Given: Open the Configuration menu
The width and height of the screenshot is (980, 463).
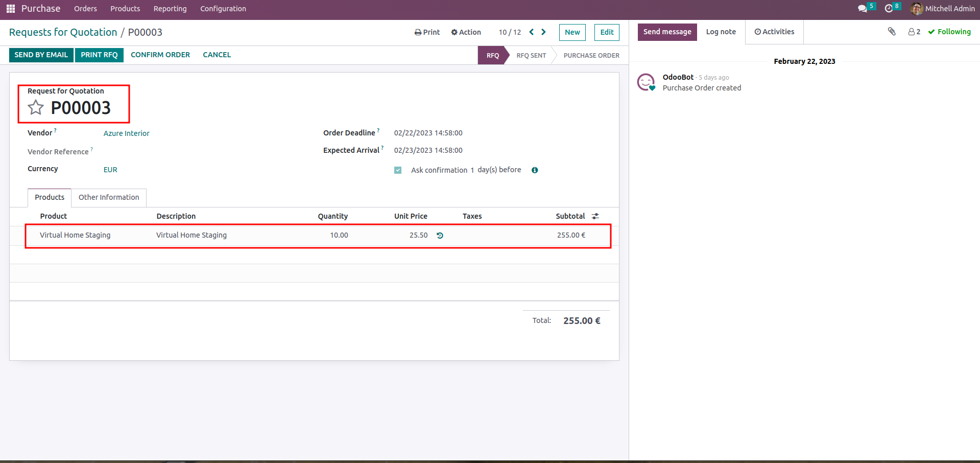Looking at the screenshot, I should (223, 9).
